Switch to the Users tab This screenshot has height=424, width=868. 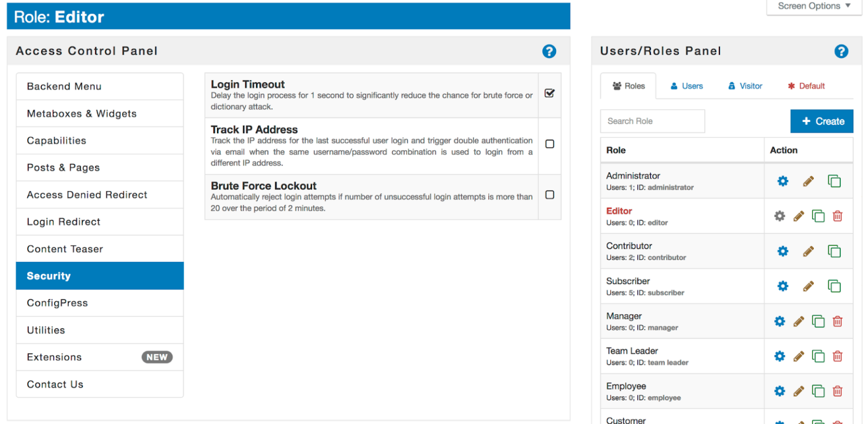click(687, 86)
